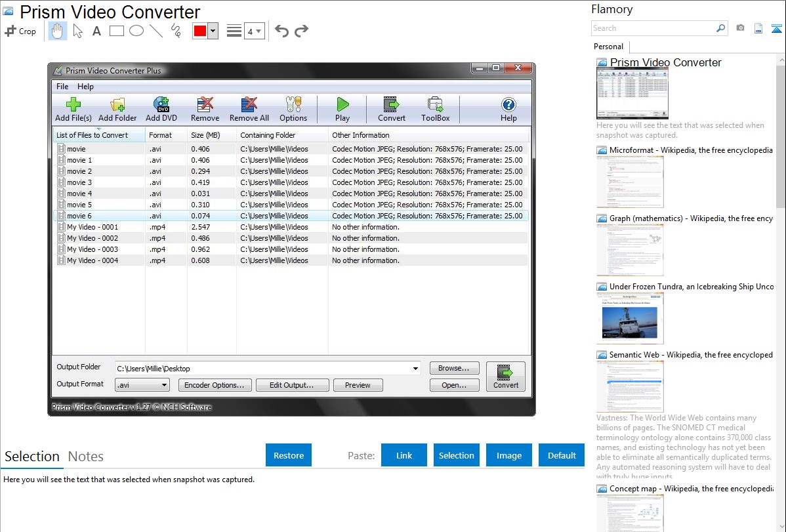Select the Personal tab in Flamory
This screenshot has width=786, height=532.
pos(609,47)
